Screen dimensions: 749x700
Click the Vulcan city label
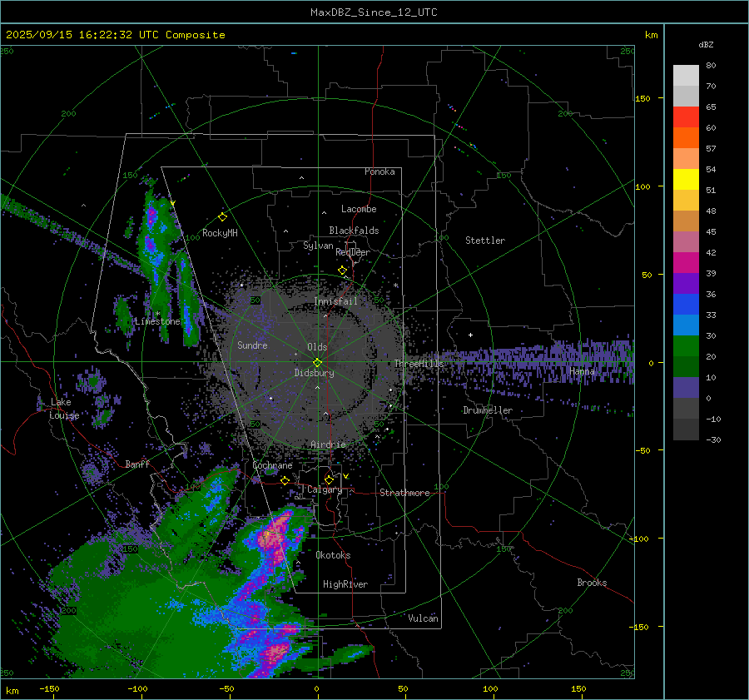(424, 618)
